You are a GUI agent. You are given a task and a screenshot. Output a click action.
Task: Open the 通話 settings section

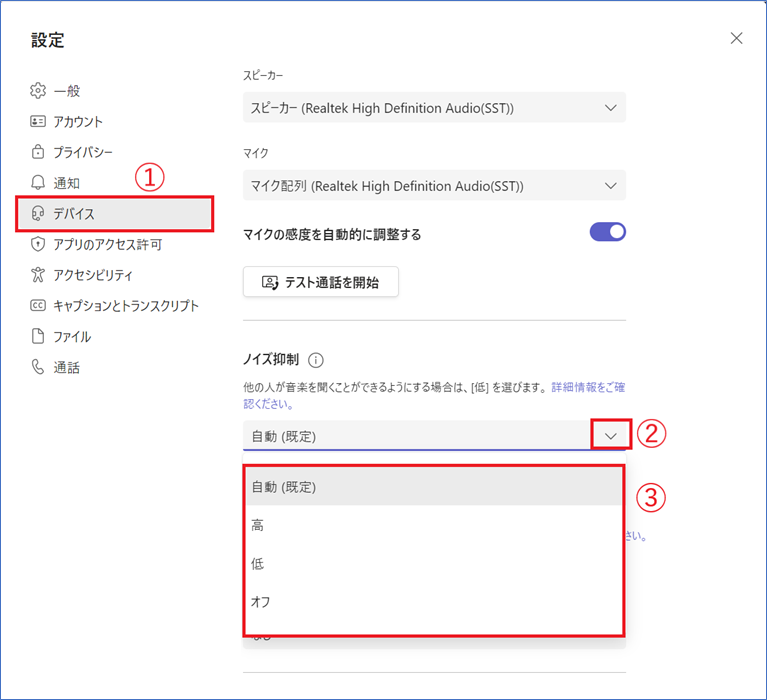(66, 367)
